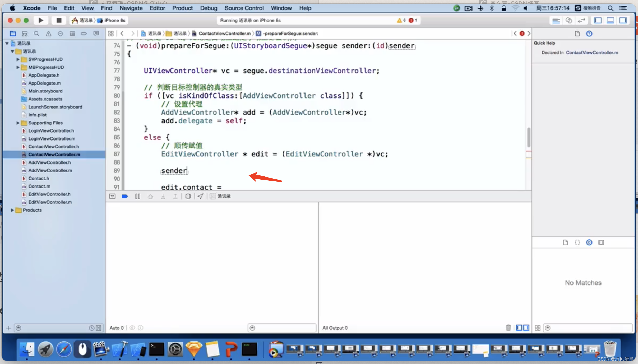
Task: Open the All Output dropdown
Action: [x=335, y=328]
